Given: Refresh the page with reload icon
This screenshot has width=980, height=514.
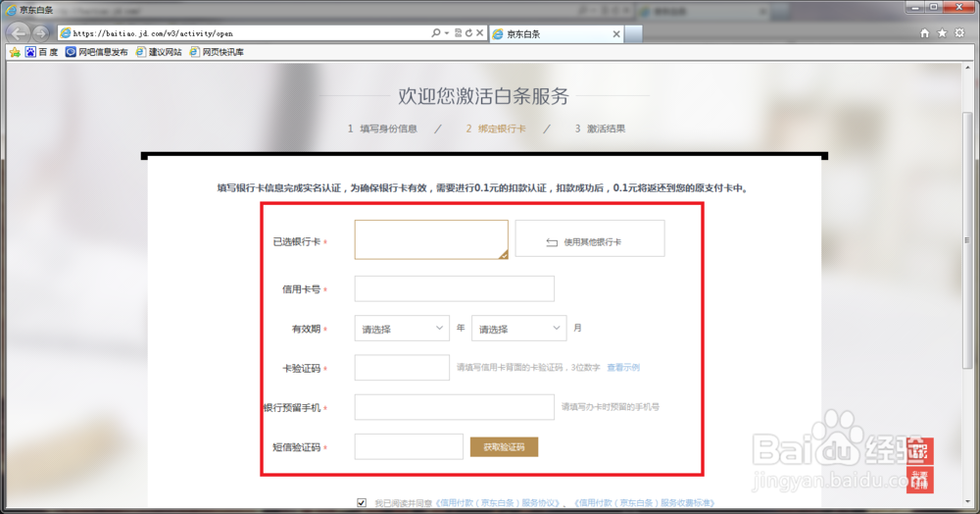Looking at the screenshot, I should 468,32.
